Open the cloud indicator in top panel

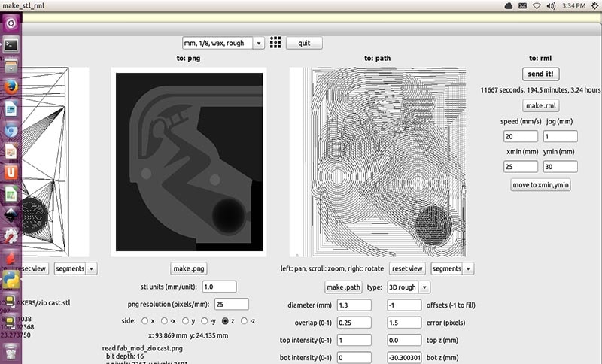coord(509,6)
